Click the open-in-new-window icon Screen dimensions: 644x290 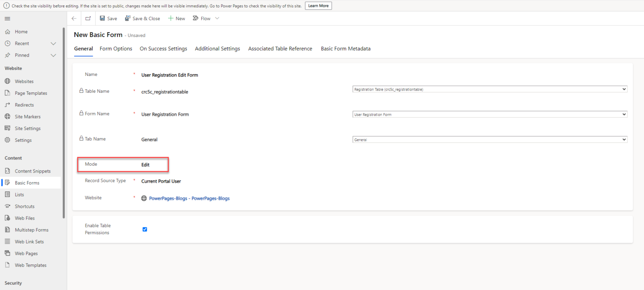point(88,18)
